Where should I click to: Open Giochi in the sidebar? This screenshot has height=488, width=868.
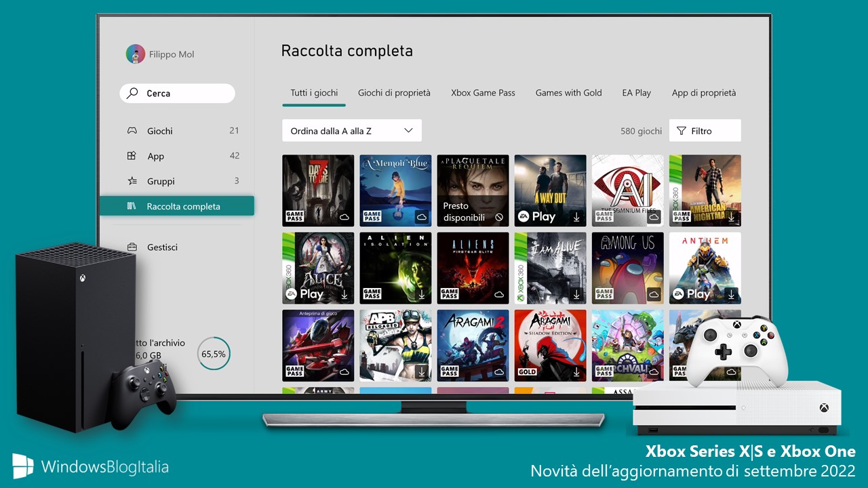pos(177,131)
